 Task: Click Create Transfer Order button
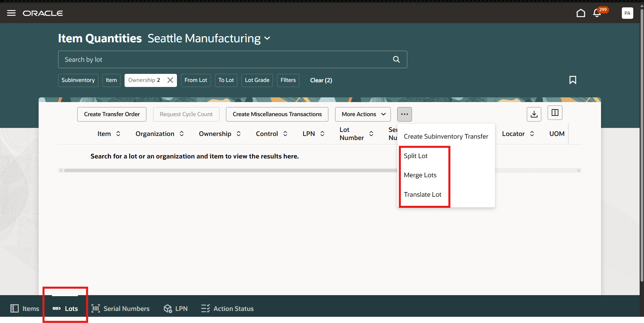tap(112, 114)
